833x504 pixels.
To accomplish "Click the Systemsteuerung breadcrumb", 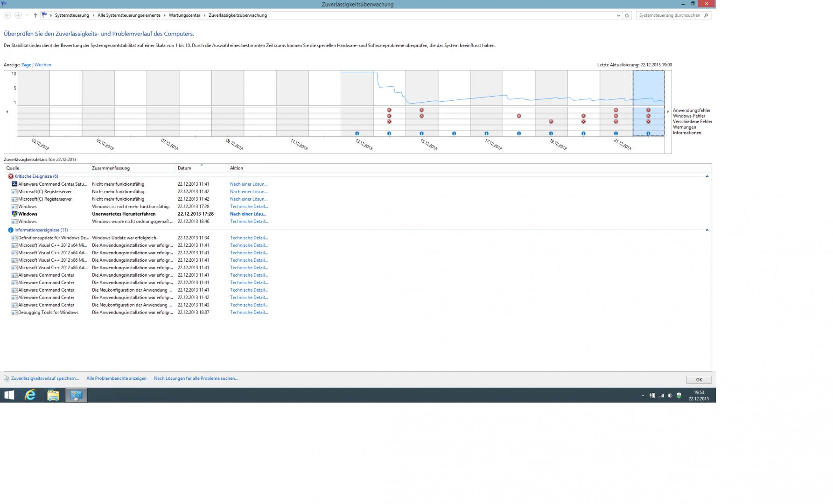I will 72,15.
